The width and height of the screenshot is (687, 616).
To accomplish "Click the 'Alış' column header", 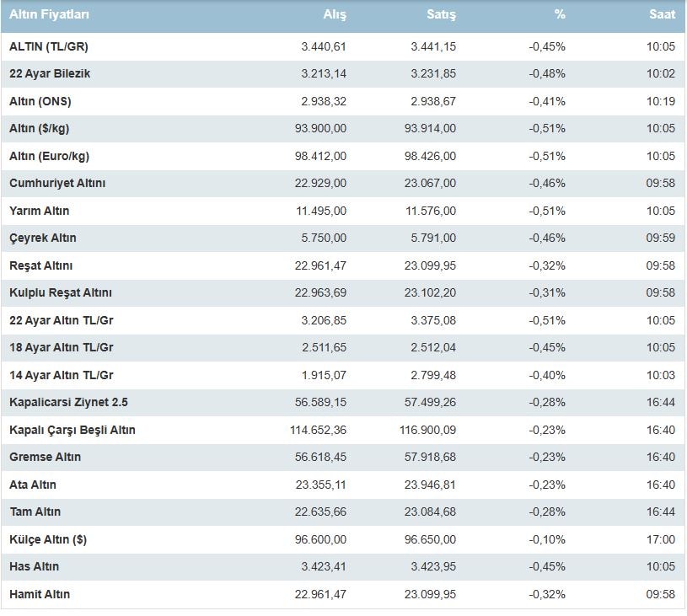I will pos(335,14).
